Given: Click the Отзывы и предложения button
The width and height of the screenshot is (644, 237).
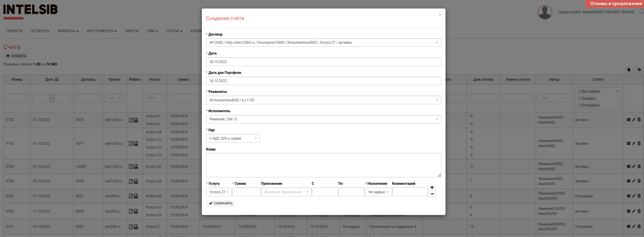Looking at the screenshot, I should click(615, 4).
